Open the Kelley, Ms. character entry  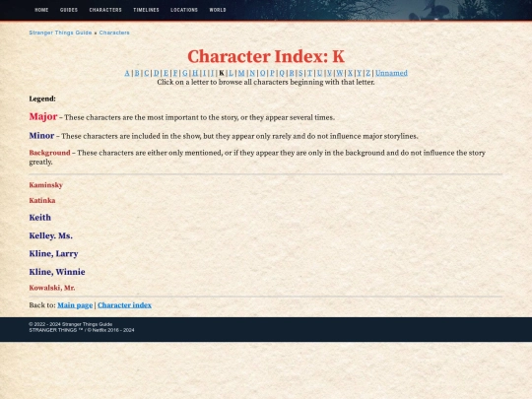(51, 235)
